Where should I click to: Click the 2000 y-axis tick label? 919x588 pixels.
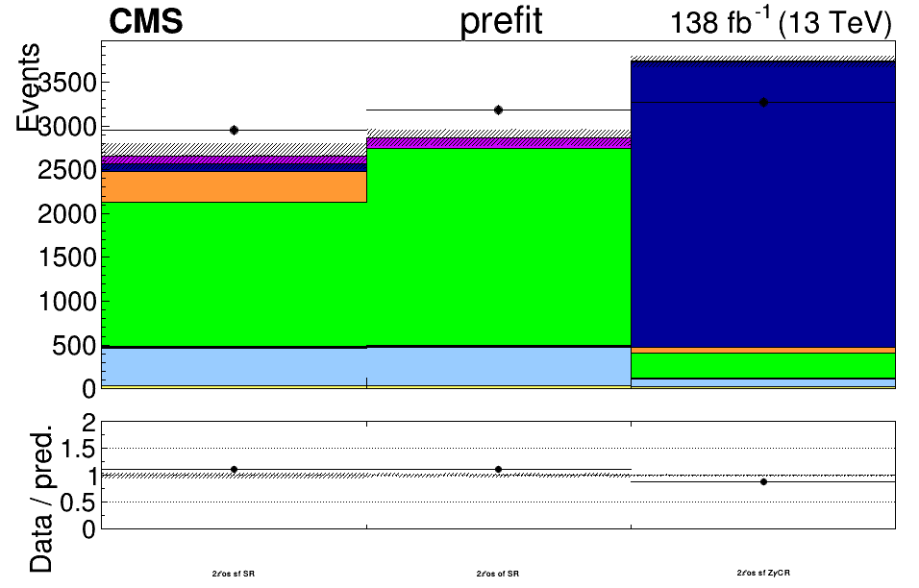click(x=67, y=214)
